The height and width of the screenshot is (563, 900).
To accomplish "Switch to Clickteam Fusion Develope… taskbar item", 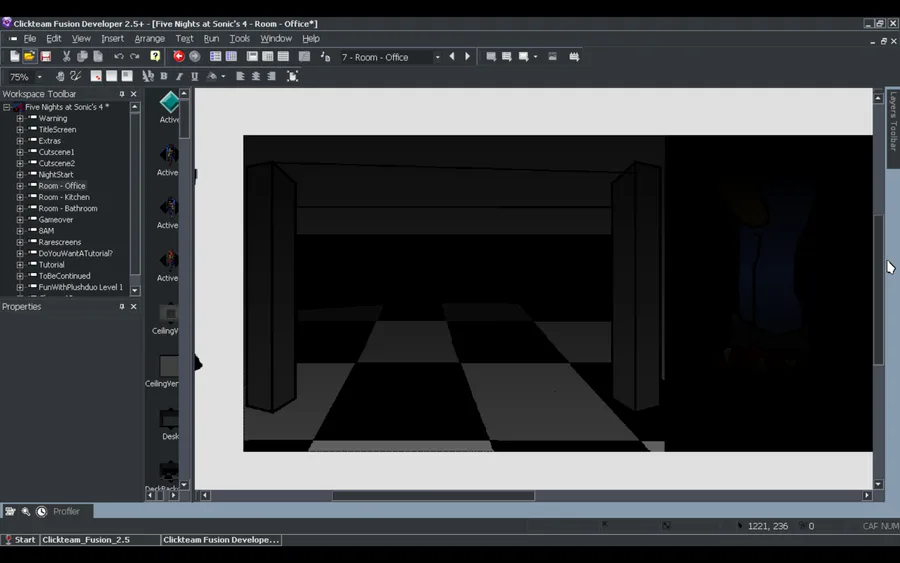I will coord(221,539).
